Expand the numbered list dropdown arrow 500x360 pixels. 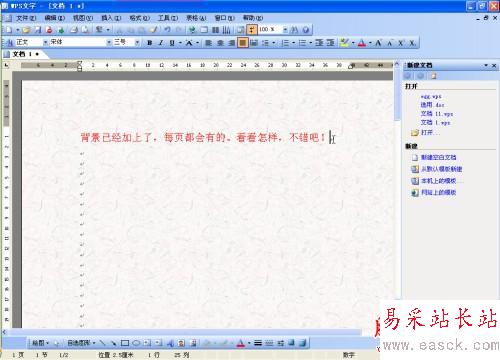point(294,43)
